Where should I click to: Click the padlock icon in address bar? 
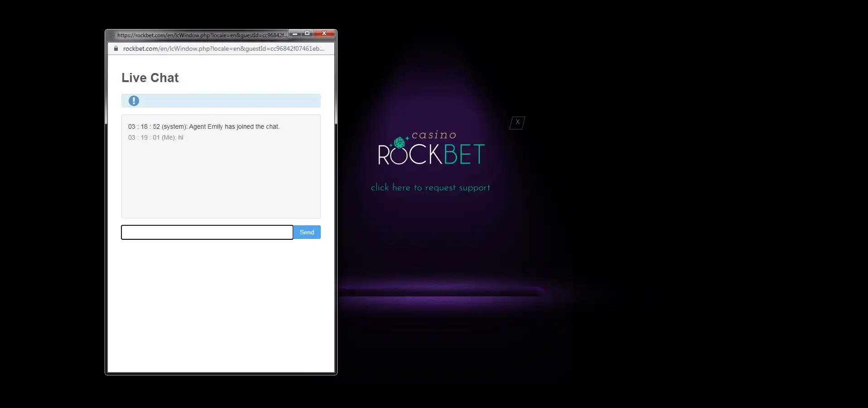coord(116,49)
